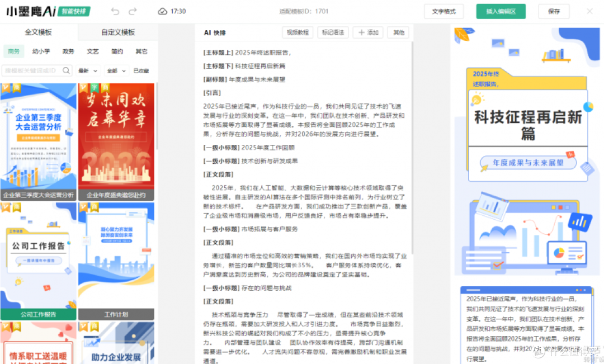Click the [一级小标题] 技术创新与研发成果 line
Viewport: 604px width, 364px height.
pyautogui.click(x=251, y=161)
